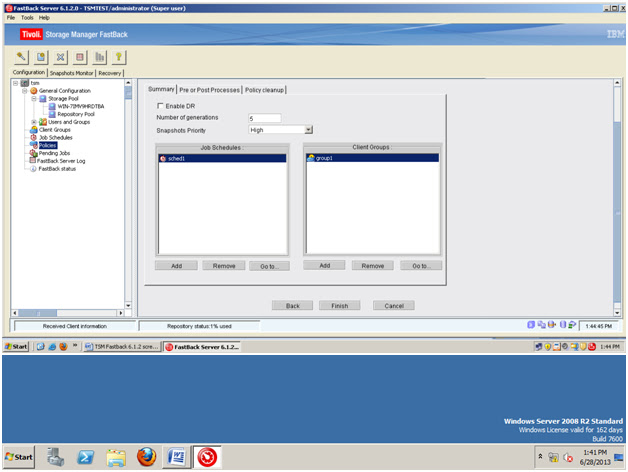Click tree panel horizontal scrollbar thumb
Viewport: 628px width, 472px height.
pos(37,313)
